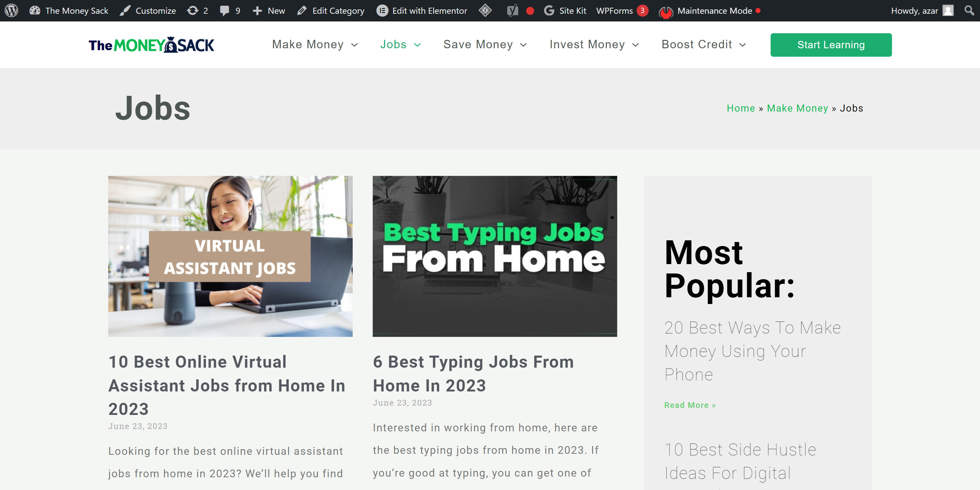The image size is (980, 490).
Task: Open the Yoast SEO icon
Action: tap(512, 11)
